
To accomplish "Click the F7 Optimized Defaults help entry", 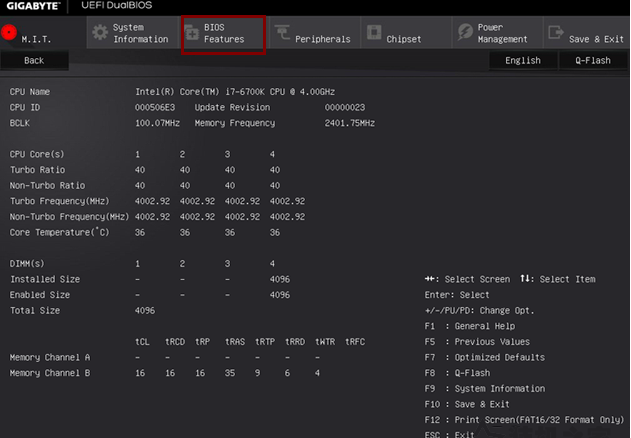I will [484, 357].
